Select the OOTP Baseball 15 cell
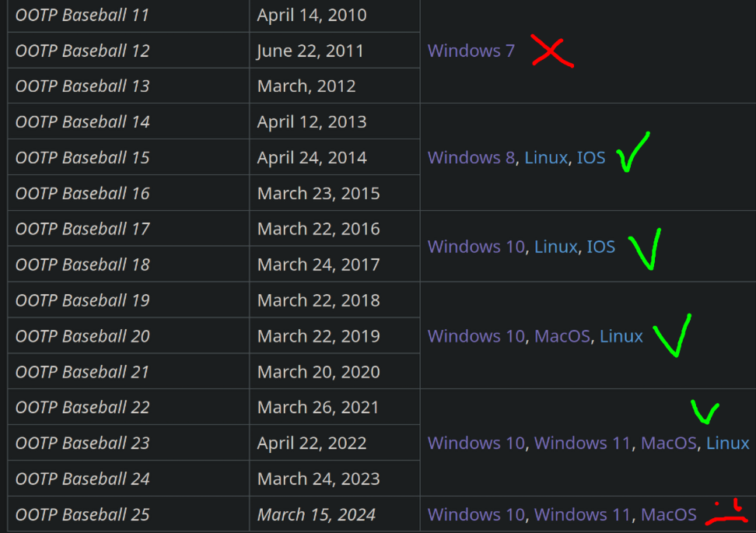 [x=129, y=157]
